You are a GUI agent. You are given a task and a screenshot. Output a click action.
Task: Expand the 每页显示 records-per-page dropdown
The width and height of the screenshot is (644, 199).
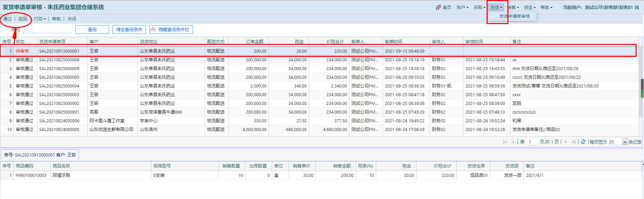[x=625, y=142]
